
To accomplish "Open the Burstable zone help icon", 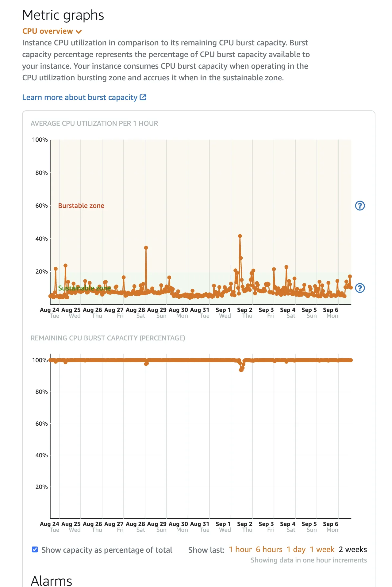I will pos(360,206).
